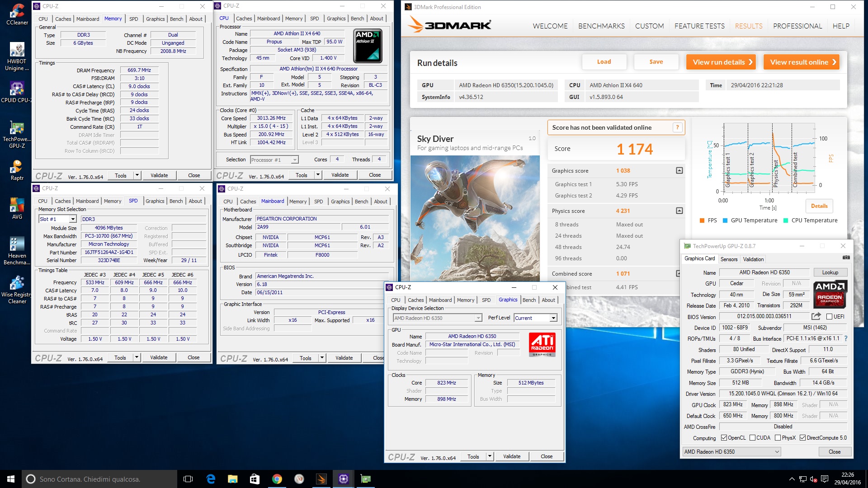868x488 pixels.
Task: Click Bus Interface question mark in GPU-Z
Action: pos(846,338)
